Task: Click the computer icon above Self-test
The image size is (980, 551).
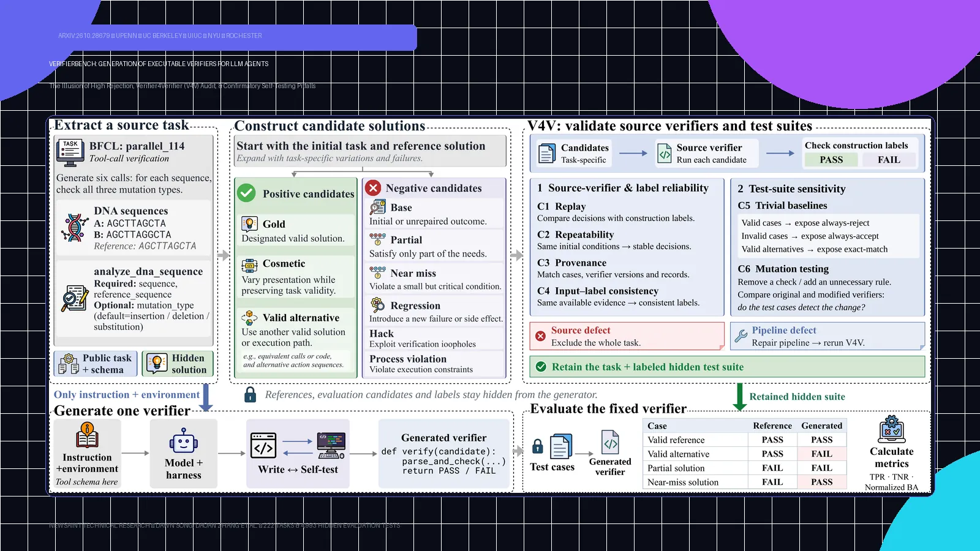Action: [331, 445]
